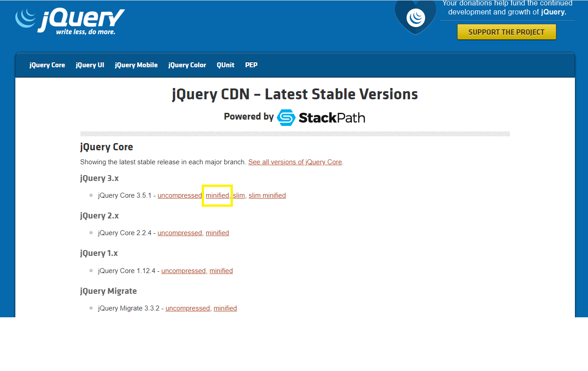Click the jQuery 3.x heading
The height and width of the screenshot is (371, 588).
99,178
